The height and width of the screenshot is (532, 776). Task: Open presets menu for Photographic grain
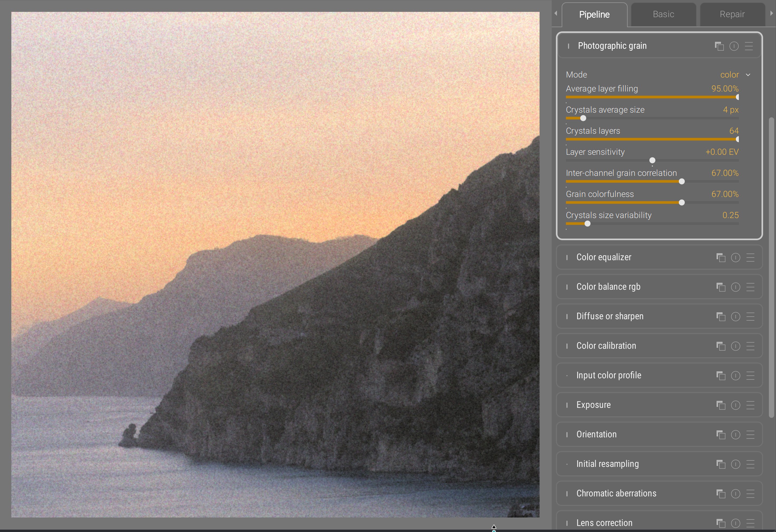749,46
